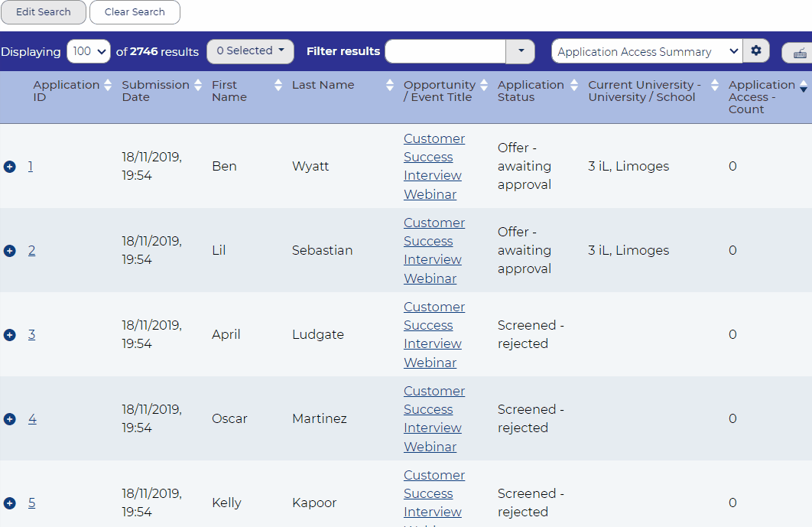Click Lil Sebastian's Offer - awaiting approval status
812x527 pixels.
[x=524, y=250]
